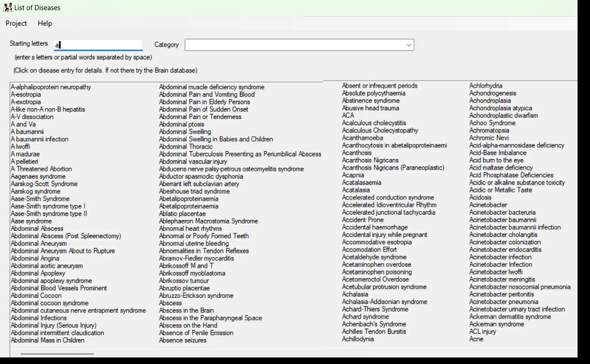
Task: Click inside the Category combo box
Action: 295,45
